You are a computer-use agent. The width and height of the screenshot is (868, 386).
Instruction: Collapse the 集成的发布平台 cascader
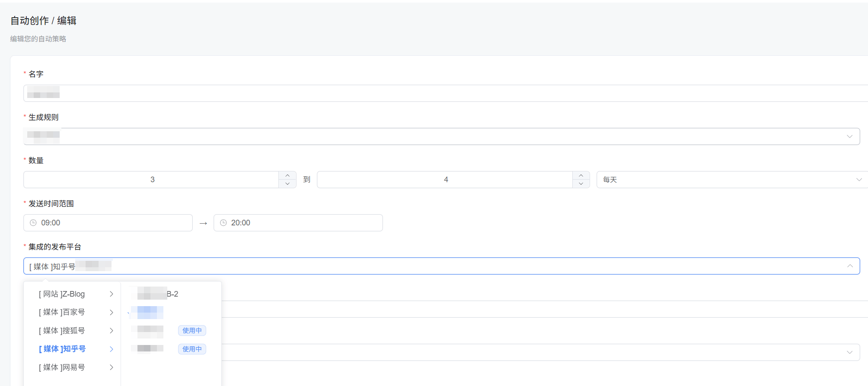coord(850,266)
